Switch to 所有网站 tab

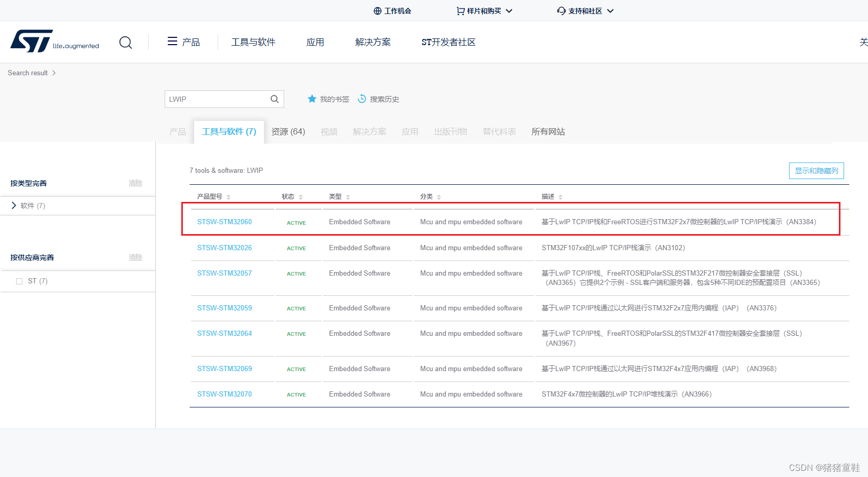(548, 132)
